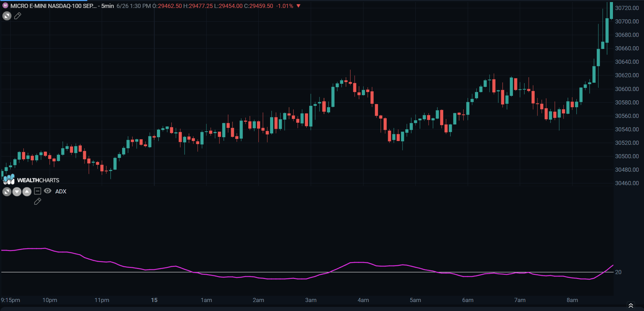Screen dimensions: 644x311
Task: Click the '8am' time axis label
Action: pyautogui.click(x=572, y=300)
